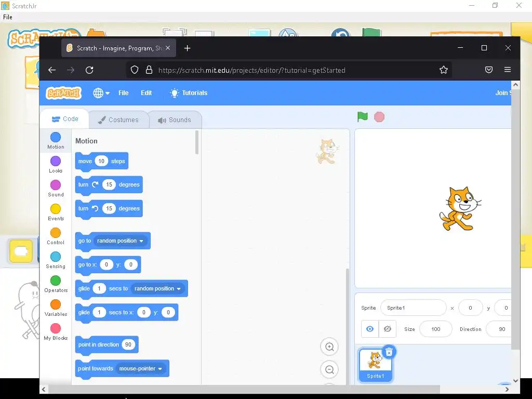Select the My Blocks category

point(56,332)
